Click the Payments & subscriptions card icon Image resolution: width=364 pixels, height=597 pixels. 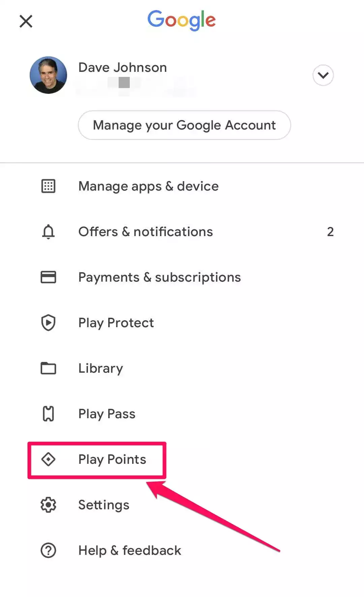pyautogui.click(x=48, y=277)
